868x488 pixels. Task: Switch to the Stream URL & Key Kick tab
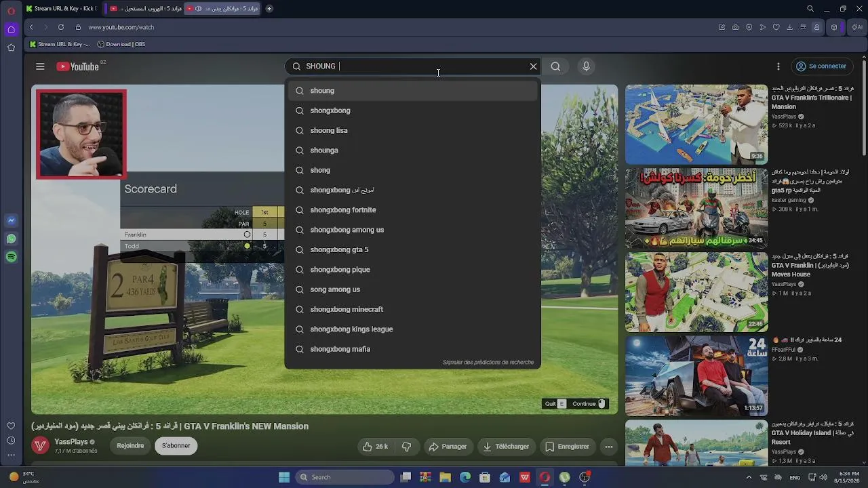click(x=61, y=9)
